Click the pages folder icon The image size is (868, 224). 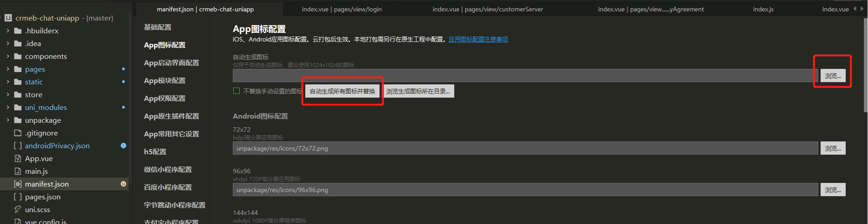pyautogui.click(x=18, y=69)
